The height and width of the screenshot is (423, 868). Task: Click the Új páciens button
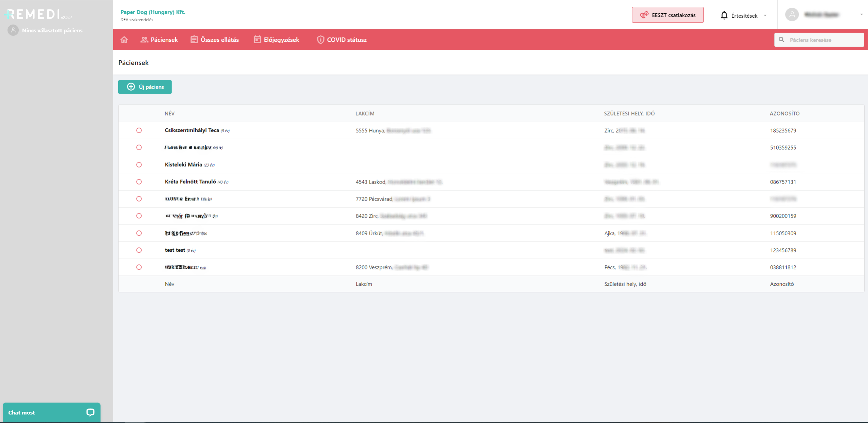pyautogui.click(x=145, y=87)
